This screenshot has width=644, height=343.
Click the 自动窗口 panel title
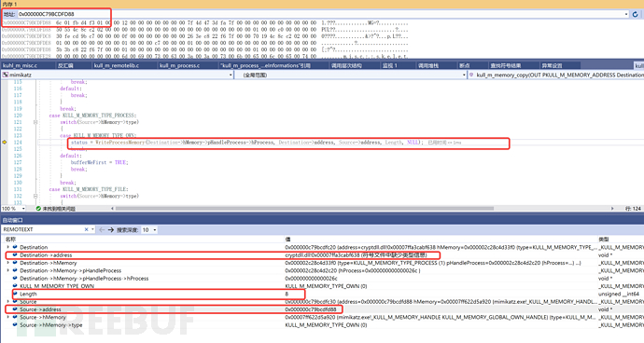pos(13,220)
